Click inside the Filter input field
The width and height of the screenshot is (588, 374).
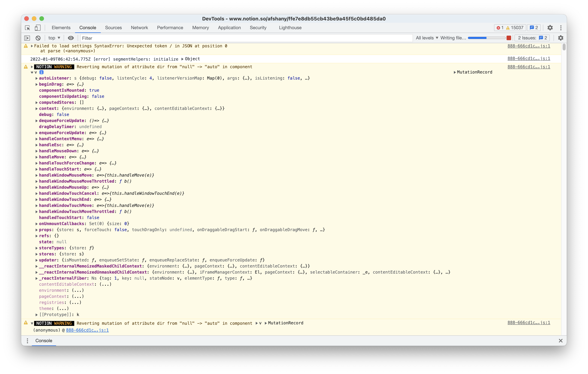[171, 38]
